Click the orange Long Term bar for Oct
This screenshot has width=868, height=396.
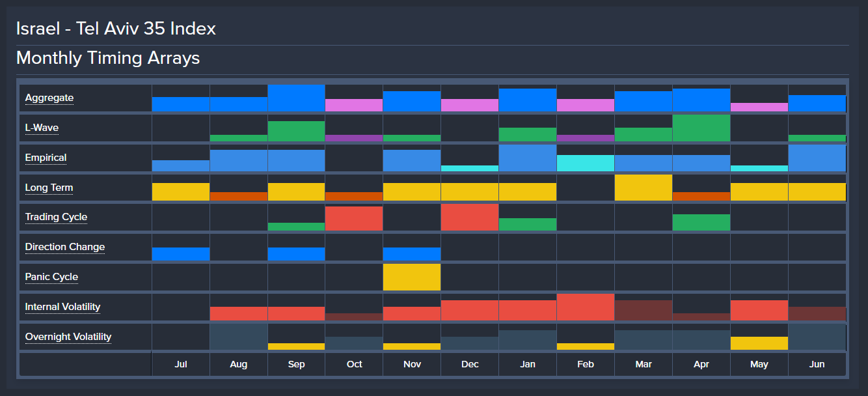[355, 197]
